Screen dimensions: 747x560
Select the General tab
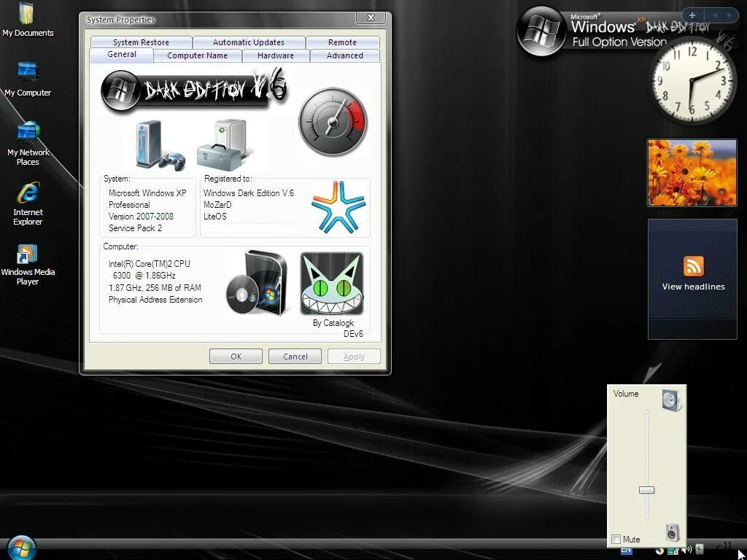click(122, 54)
